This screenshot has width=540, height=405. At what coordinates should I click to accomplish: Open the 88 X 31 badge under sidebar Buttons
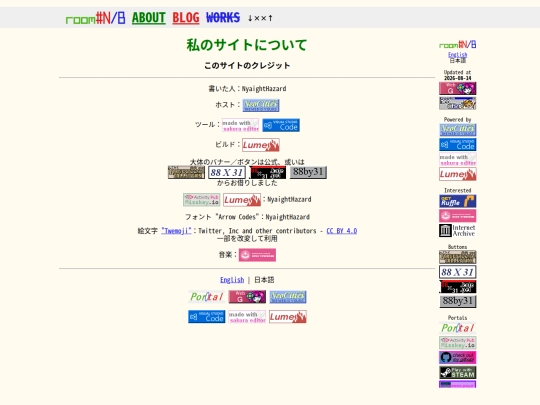458,272
